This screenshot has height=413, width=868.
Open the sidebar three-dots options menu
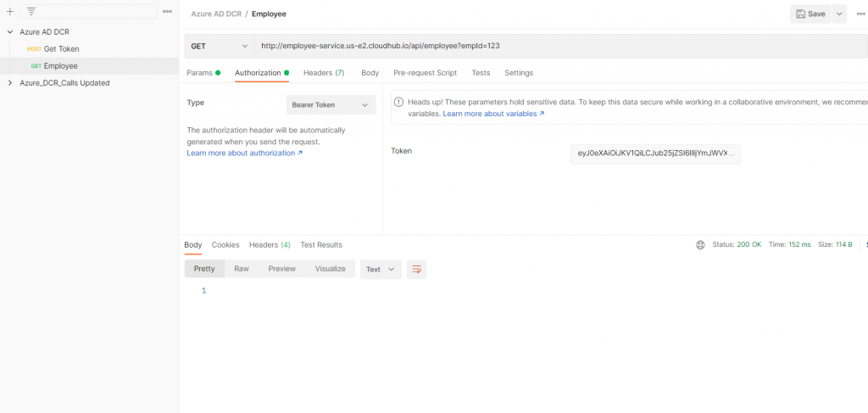point(167,12)
